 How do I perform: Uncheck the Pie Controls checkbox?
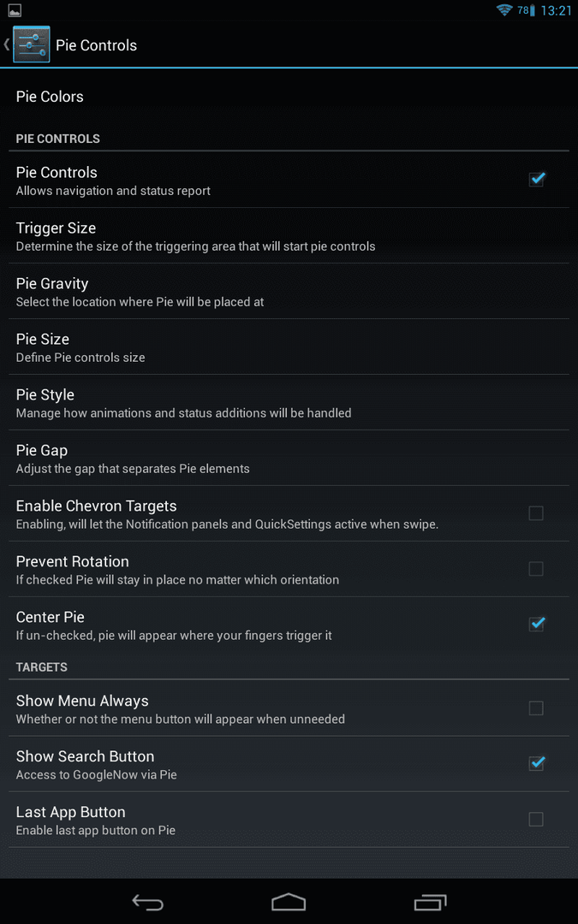click(536, 179)
